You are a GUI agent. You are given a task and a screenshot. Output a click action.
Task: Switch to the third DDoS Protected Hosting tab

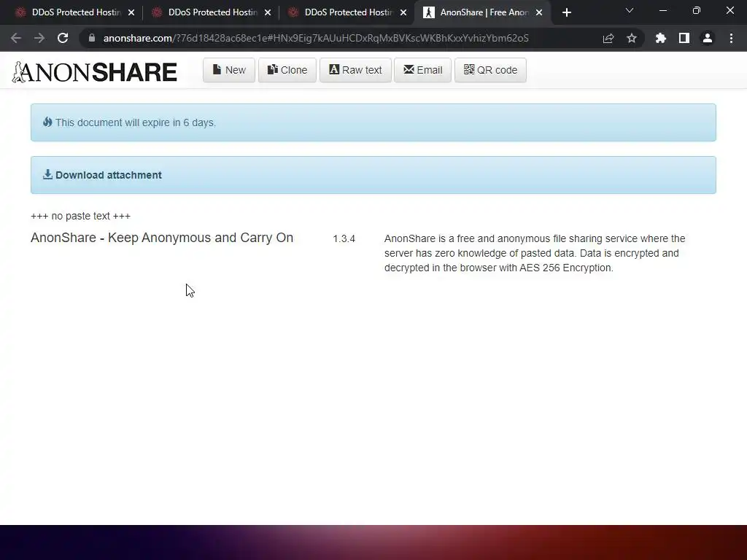tap(347, 12)
